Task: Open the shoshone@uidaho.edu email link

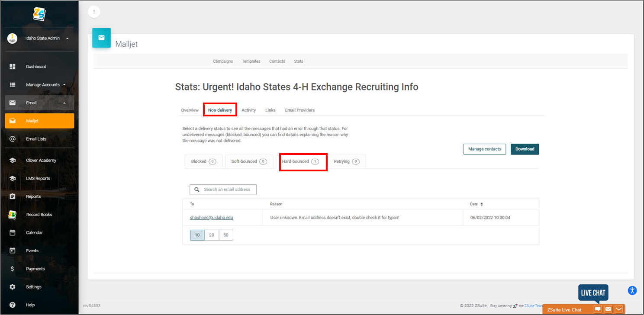Action: pos(211,218)
